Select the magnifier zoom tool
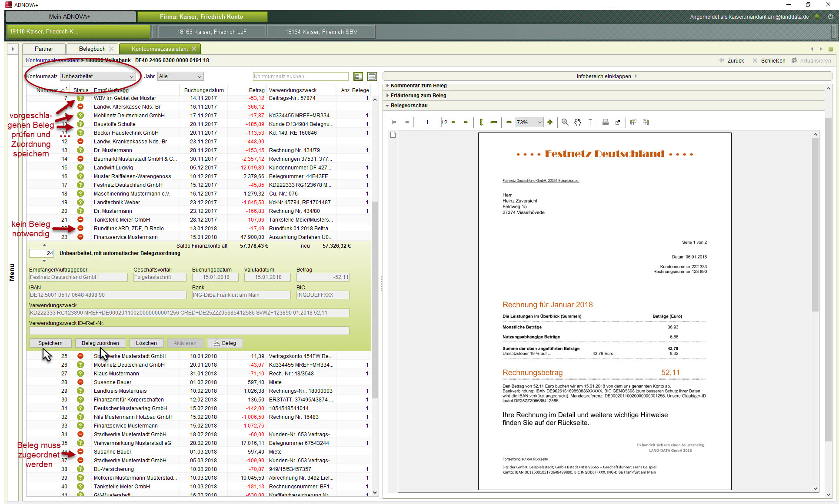 tap(565, 122)
